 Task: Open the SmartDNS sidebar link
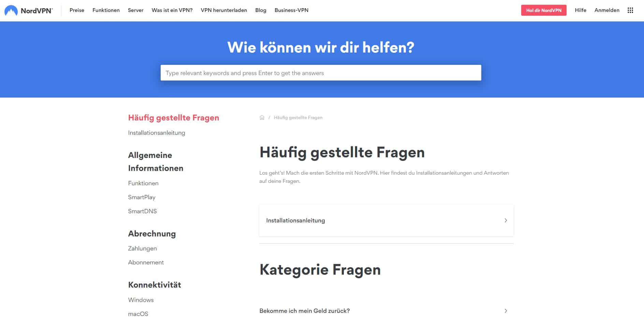pos(142,211)
